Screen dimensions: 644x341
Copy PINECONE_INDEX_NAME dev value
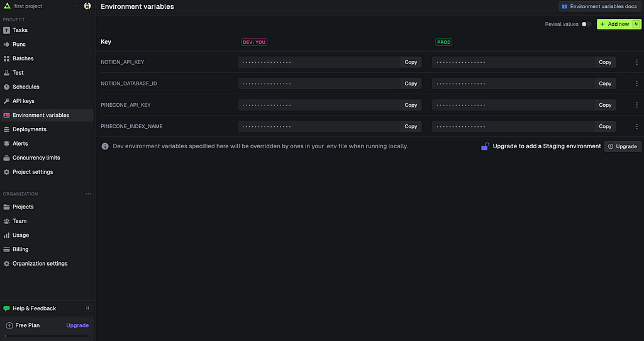pyautogui.click(x=411, y=126)
